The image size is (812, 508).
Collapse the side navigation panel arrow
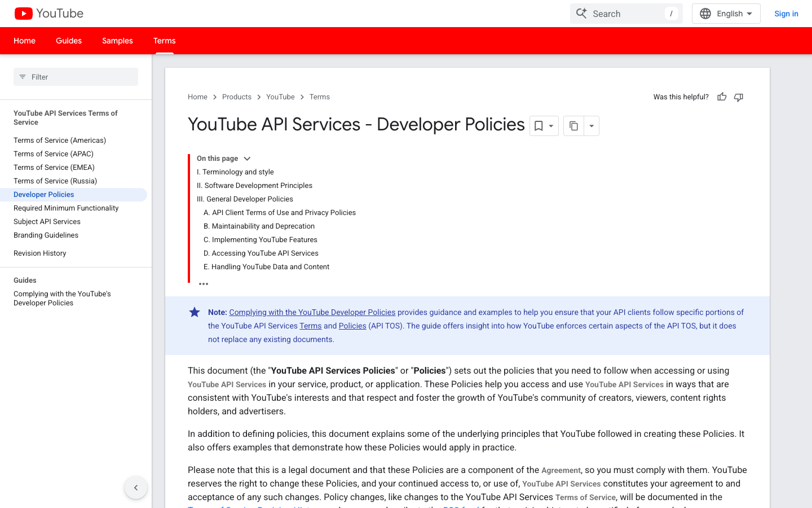[x=136, y=488]
